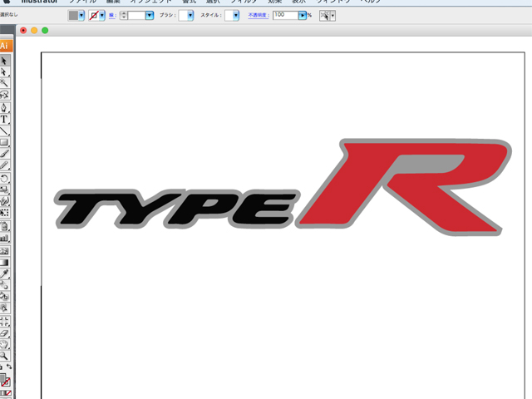
Task: Open Transparency panel via 不透明度 link
Action: click(259, 15)
